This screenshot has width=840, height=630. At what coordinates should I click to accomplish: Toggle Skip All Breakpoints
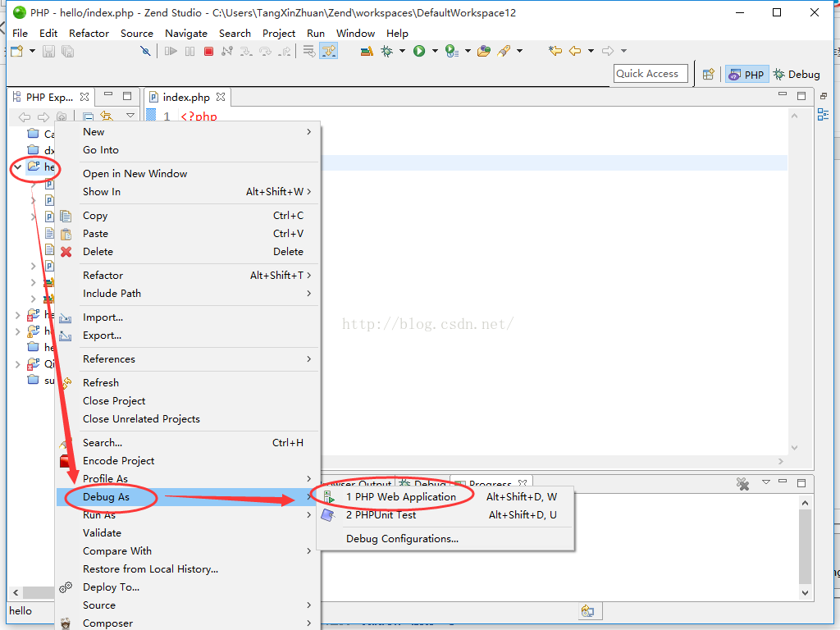145,52
